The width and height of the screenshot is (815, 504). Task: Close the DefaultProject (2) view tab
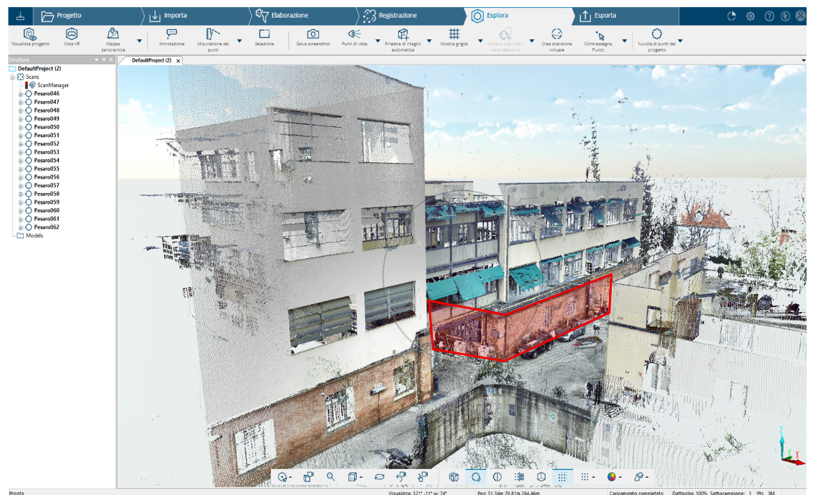click(178, 61)
